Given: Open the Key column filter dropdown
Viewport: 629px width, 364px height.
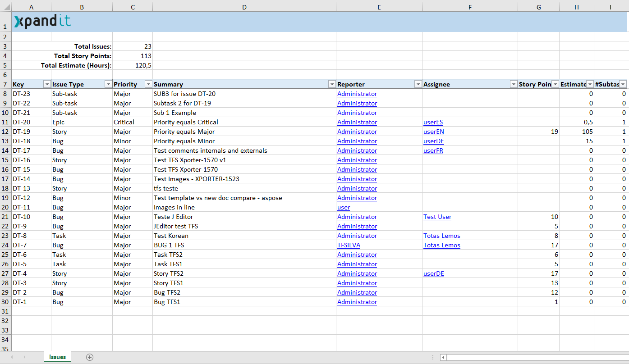Looking at the screenshot, I should click(46, 84).
